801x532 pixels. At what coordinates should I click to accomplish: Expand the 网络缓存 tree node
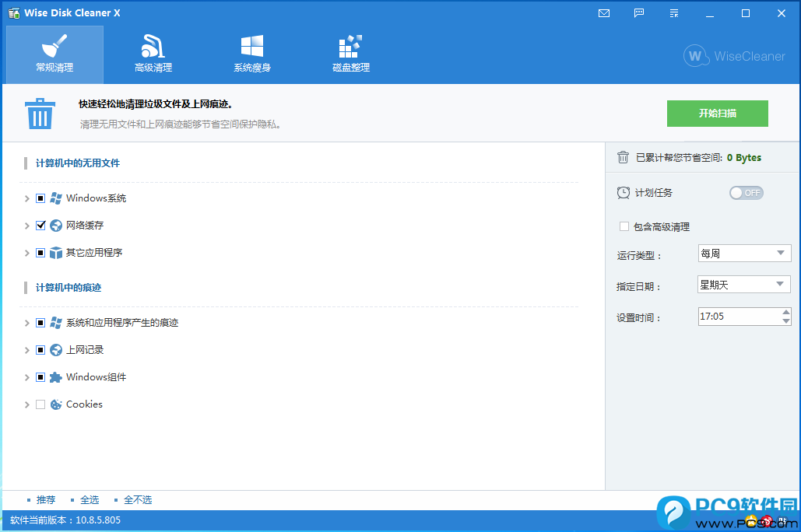[26, 226]
